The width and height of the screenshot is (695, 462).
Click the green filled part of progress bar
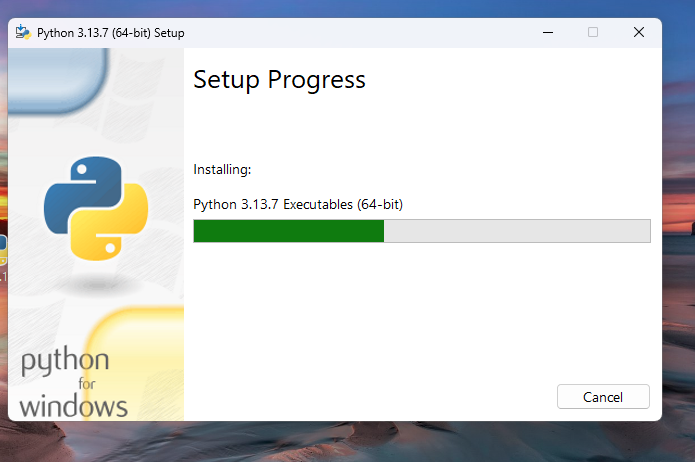click(288, 231)
